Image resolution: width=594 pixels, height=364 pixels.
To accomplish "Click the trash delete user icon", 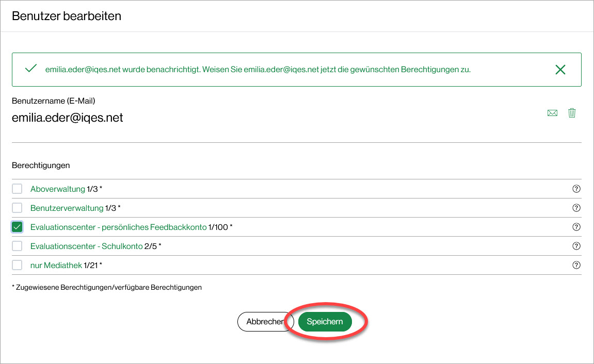I will pos(572,113).
